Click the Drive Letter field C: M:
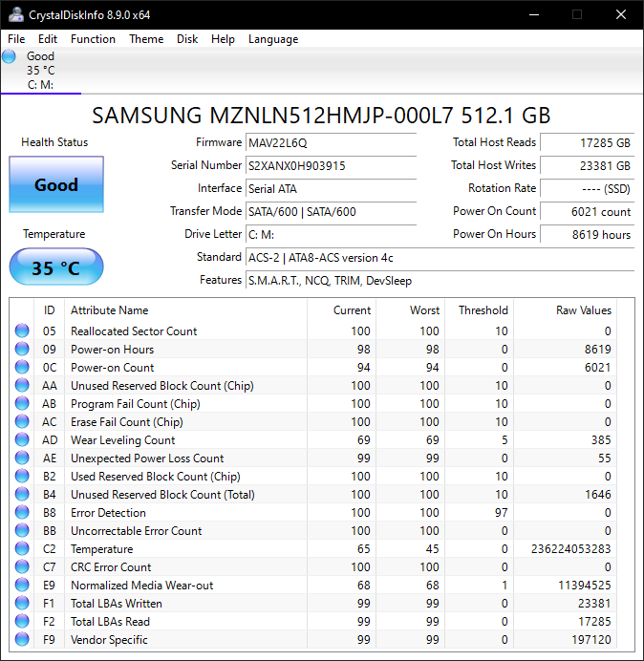The image size is (644, 661). point(331,234)
